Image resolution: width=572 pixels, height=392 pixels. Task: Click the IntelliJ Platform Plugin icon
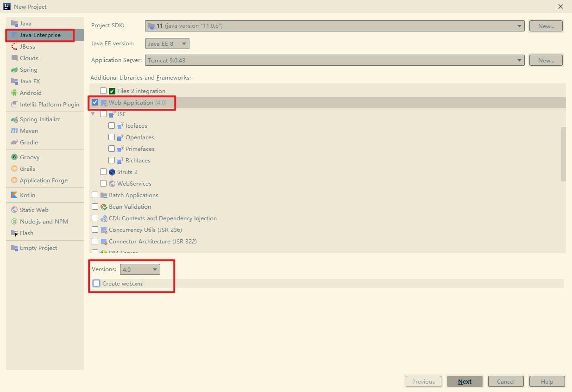[14, 104]
